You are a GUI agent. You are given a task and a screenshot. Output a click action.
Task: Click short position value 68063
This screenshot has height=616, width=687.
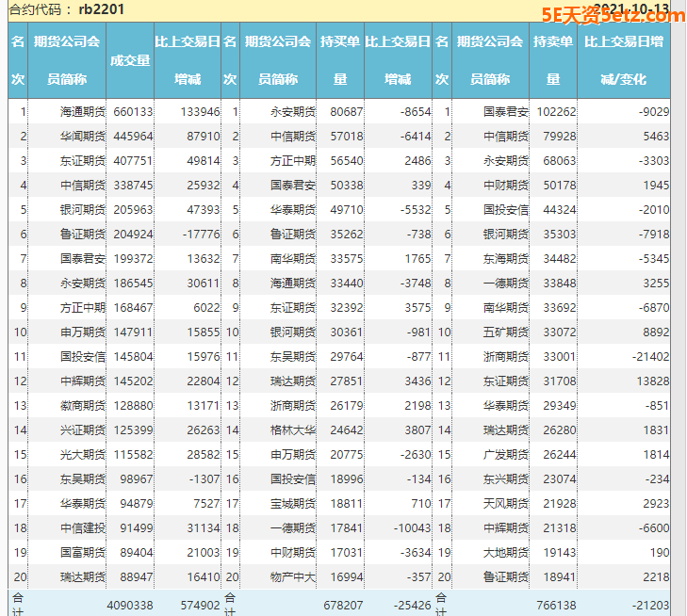[x=560, y=161]
